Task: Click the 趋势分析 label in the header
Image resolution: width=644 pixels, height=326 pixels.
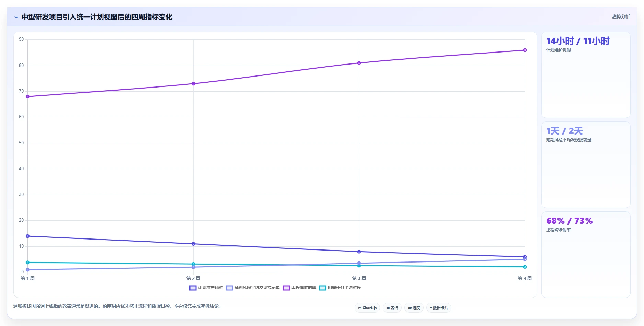Action: [621, 16]
